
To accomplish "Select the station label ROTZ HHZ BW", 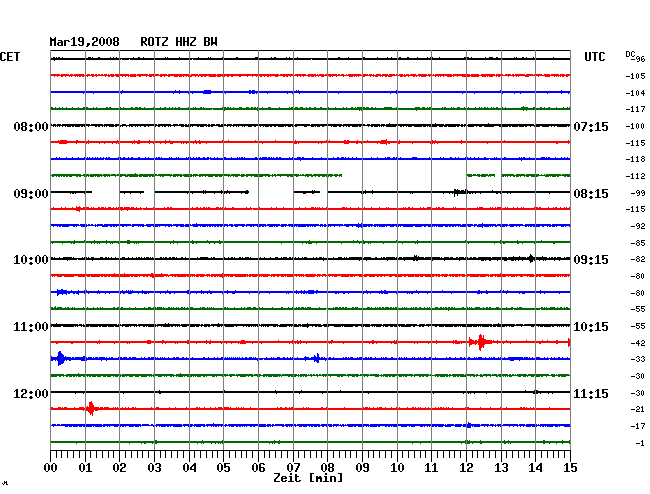I will click(179, 42).
